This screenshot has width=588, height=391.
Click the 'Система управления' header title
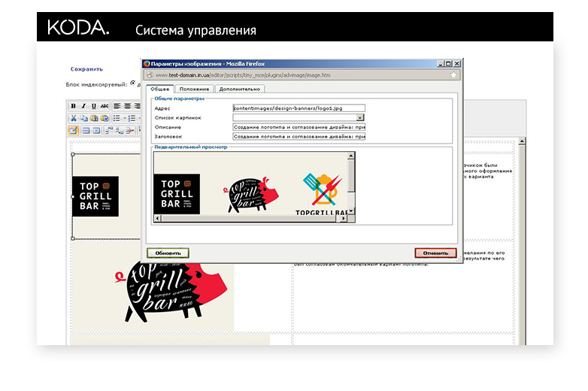[195, 30]
